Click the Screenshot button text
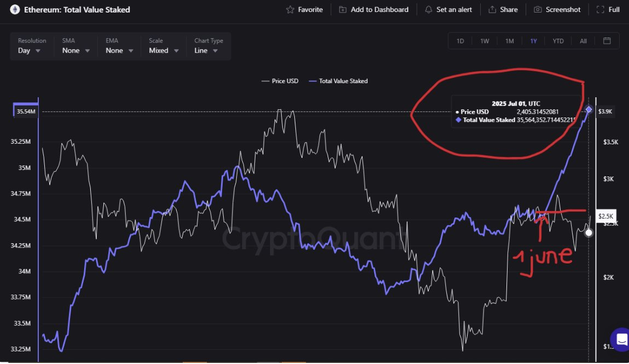This screenshot has width=629, height=364. 563,10
